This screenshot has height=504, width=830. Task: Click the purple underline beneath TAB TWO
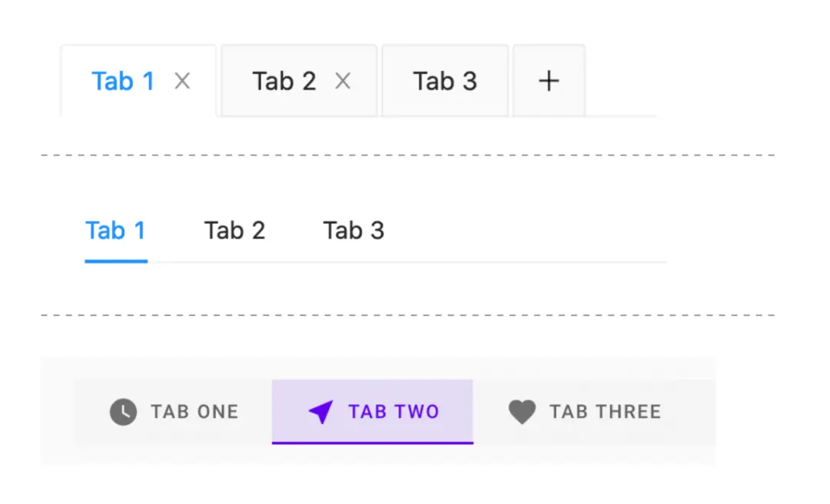(x=373, y=443)
